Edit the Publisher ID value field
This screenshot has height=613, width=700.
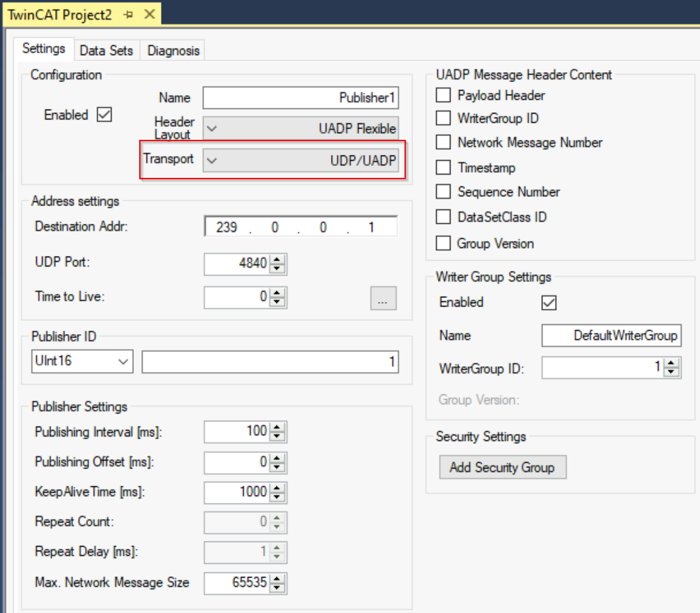(270, 362)
